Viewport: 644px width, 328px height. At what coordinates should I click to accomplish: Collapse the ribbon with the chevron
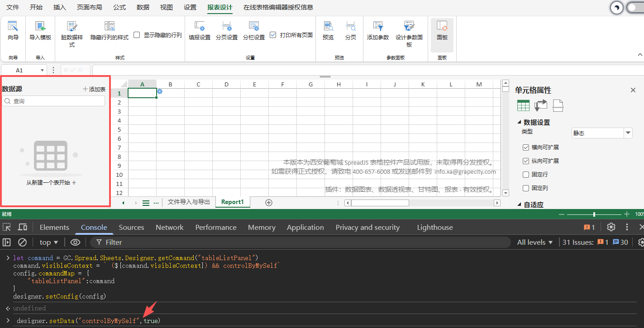(640, 54)
